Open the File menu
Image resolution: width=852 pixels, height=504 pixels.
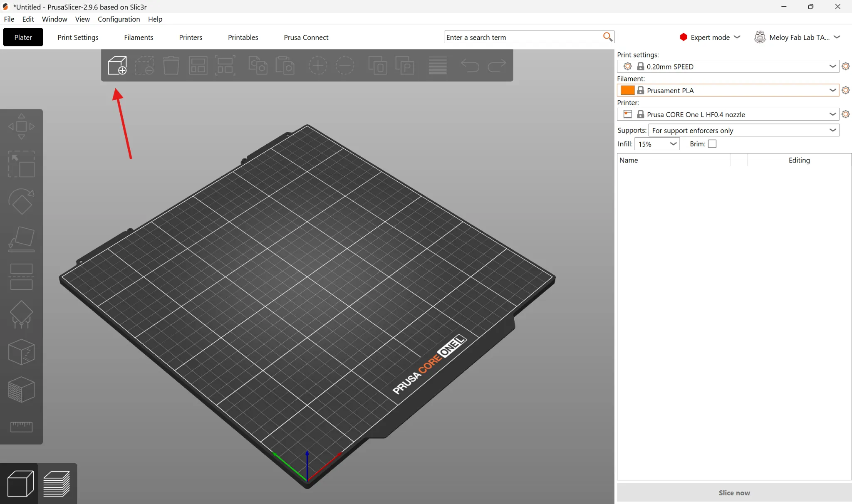[9, 19]
